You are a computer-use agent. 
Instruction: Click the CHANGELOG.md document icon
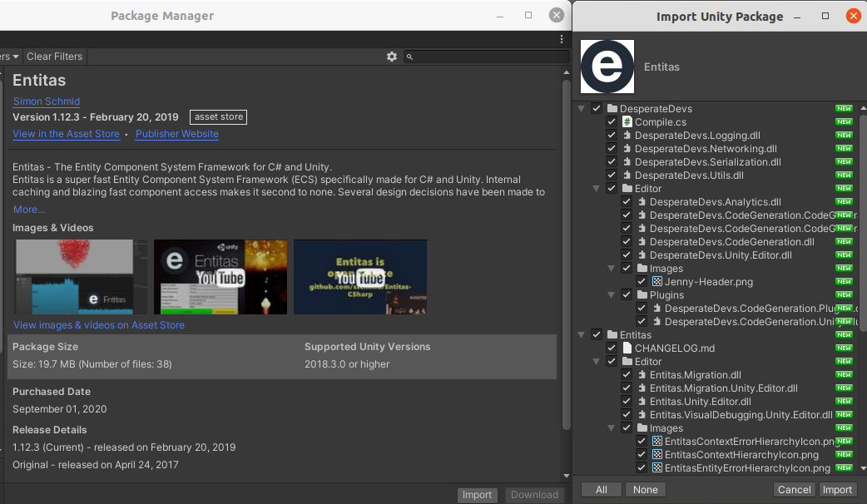pos(627,348)
